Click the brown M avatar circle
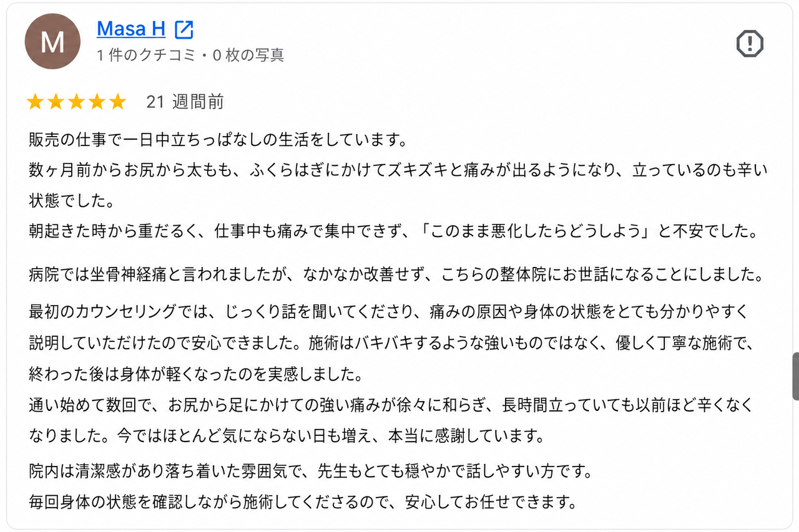The width and height of the screenshot is (799, 532). (52, 41)
